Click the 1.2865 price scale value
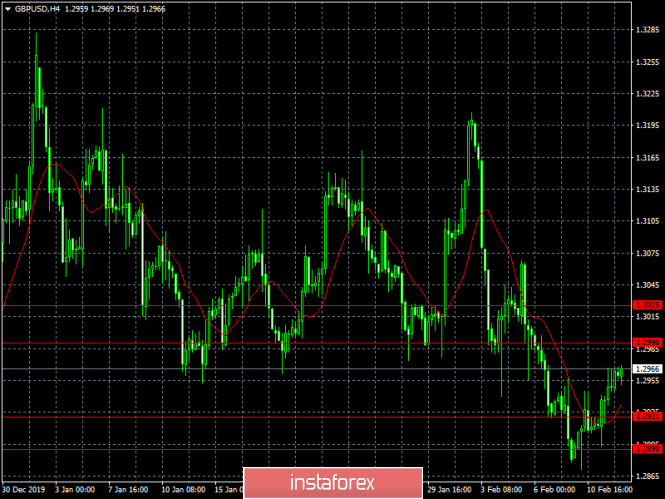Image resolution: width=665 pixels, height=499 pixels. (648, 476)
